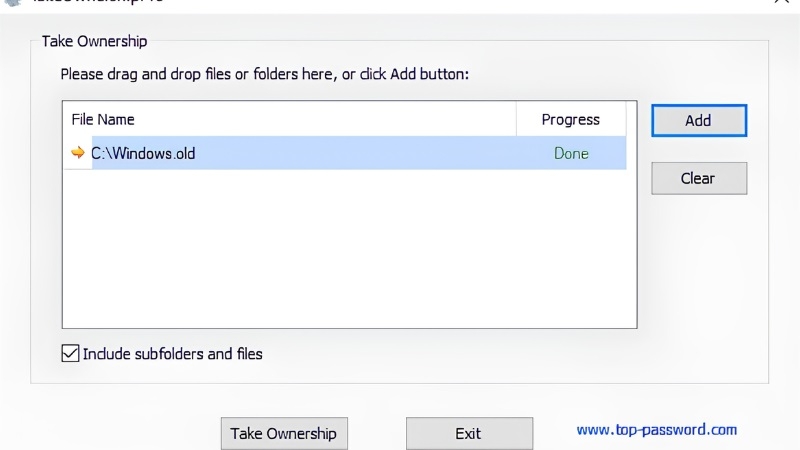Select the C:\Windows.old entry in the list
The image size is (800, 450).
pos(345,153)
